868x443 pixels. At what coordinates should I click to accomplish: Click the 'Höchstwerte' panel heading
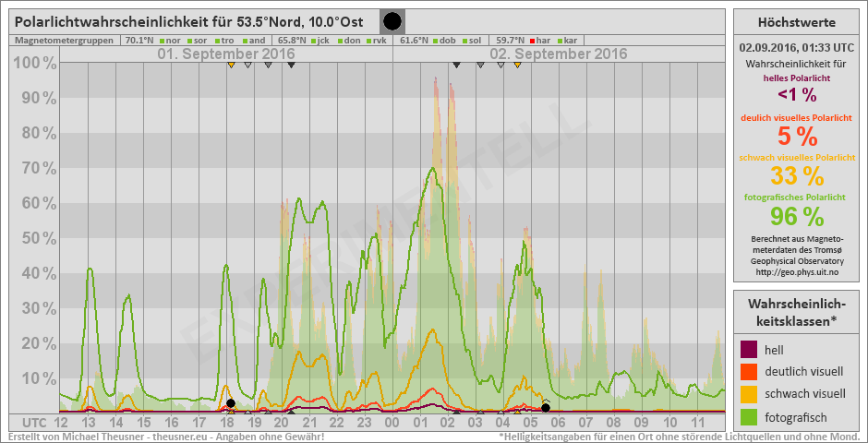pos(796,22)
